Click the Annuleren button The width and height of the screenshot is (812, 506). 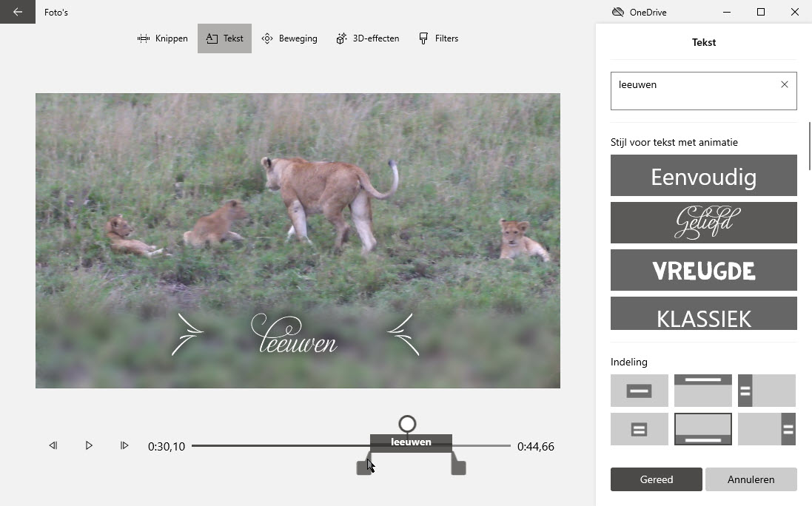tap(751, 479)
